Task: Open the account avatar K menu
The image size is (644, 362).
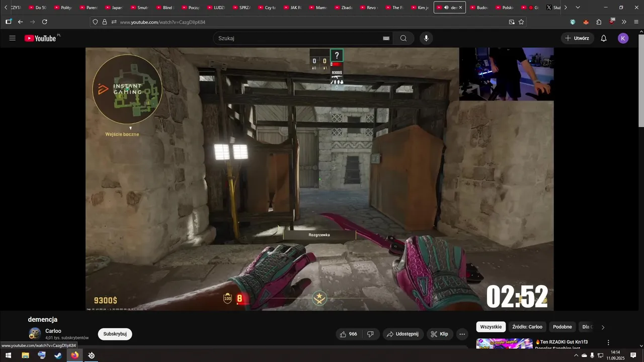Action: [x=623, y=38]
